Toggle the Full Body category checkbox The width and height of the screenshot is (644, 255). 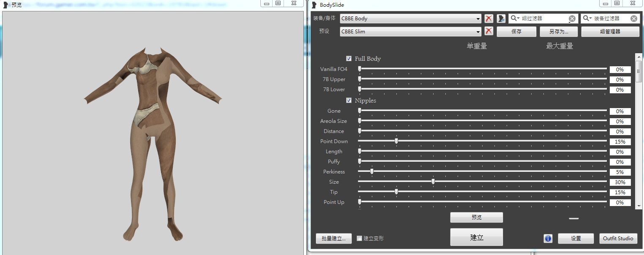point(349,59)
